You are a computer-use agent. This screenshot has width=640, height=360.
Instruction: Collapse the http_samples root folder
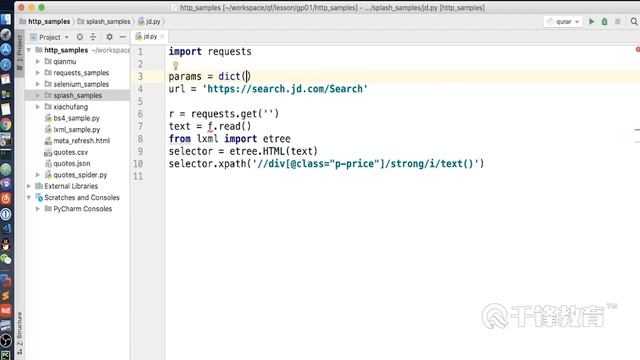click(29, 50)
